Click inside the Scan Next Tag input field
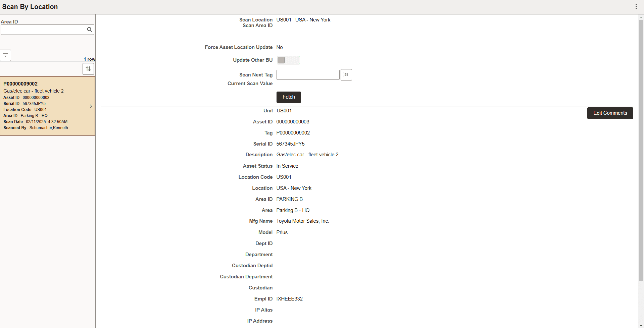This screenshot has height=328, width=644. (x=307, y=74)
